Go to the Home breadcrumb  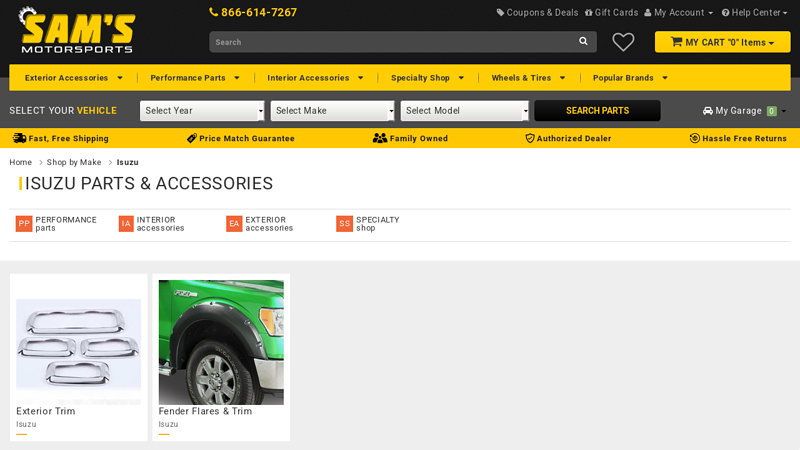[20, 162]
